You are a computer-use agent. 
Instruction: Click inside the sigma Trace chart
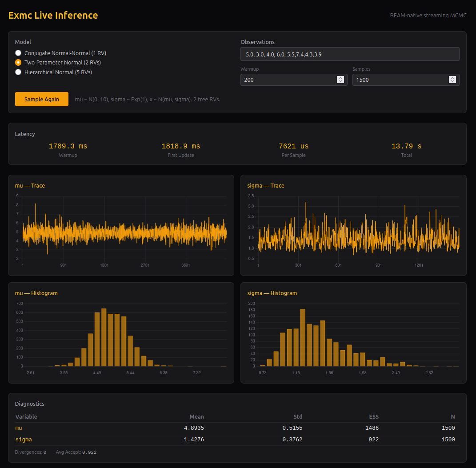[358, 231]
